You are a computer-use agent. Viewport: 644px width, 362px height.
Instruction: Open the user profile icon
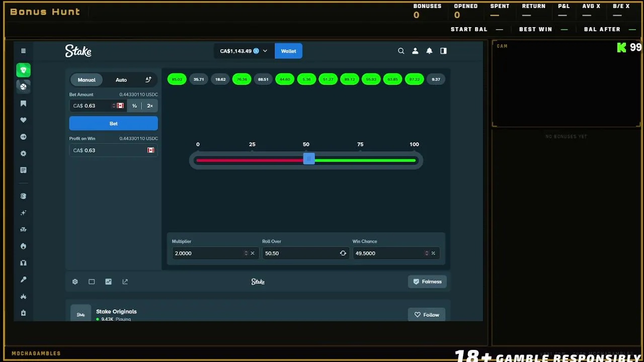(415, 51)
